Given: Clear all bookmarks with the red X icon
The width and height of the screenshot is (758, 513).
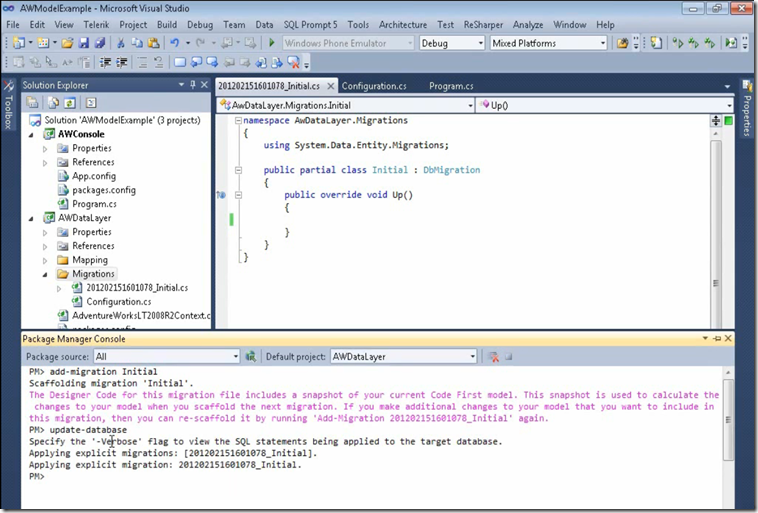Looking at the screenshot, I should (293, 62).
